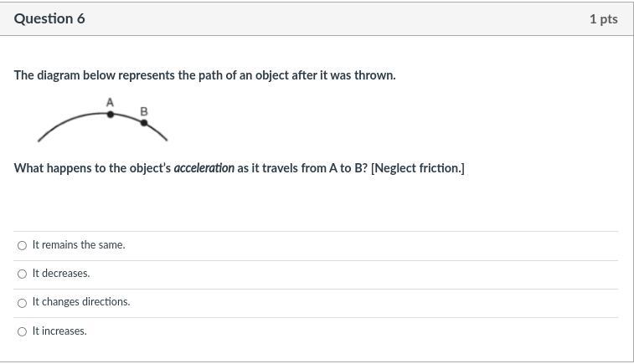This screenshot has width=634, height=364.
Task: Click the left starting end of the trajectory curve
Action: point(39,141)
